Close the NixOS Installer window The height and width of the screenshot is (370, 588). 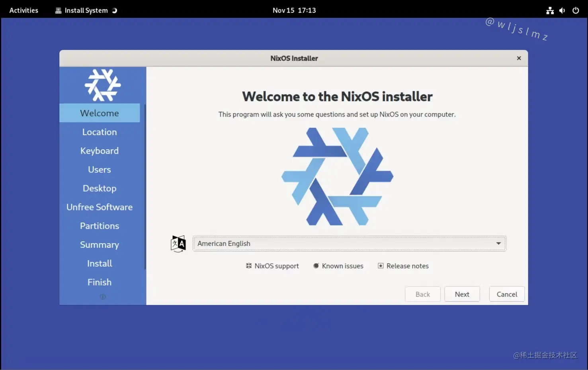(x=519, y=58)
